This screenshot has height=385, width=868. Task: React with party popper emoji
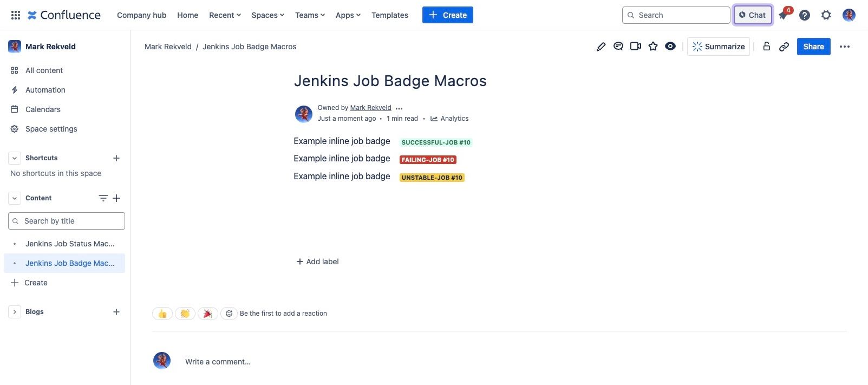pyautogui.click(x=208, y=314)
